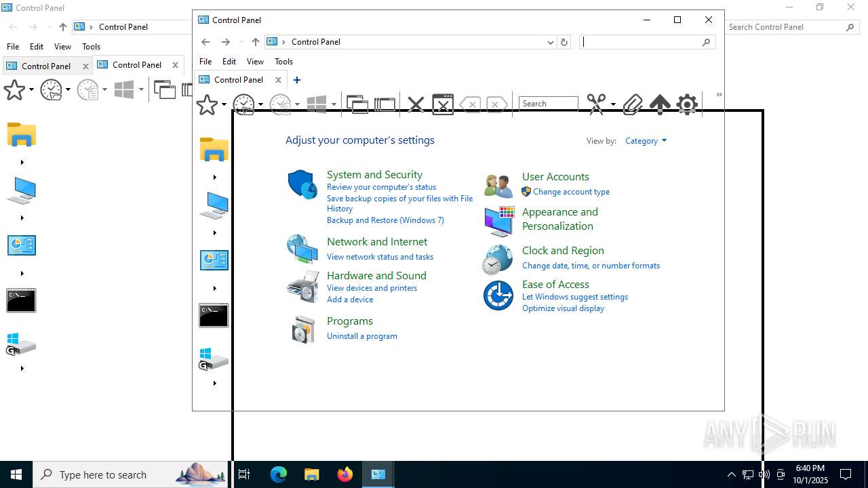Click the Clock and Region globe clock icon
Screen dimensions: 868x488
click(498, 259)
